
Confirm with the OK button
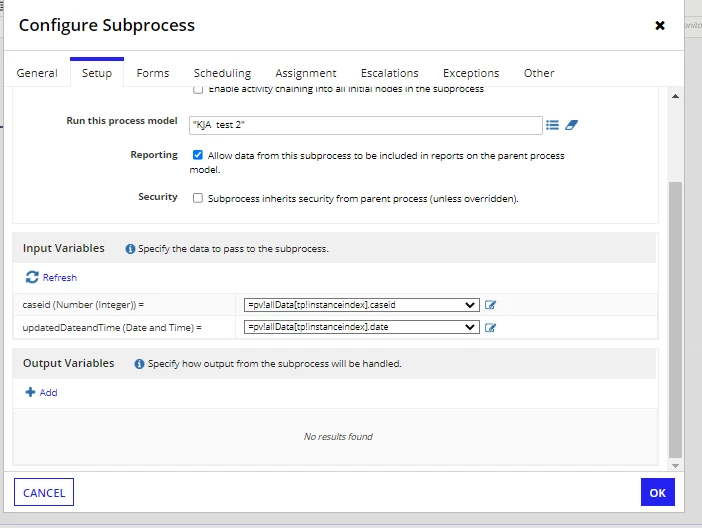pyautogui.click(x=658, y=492)
